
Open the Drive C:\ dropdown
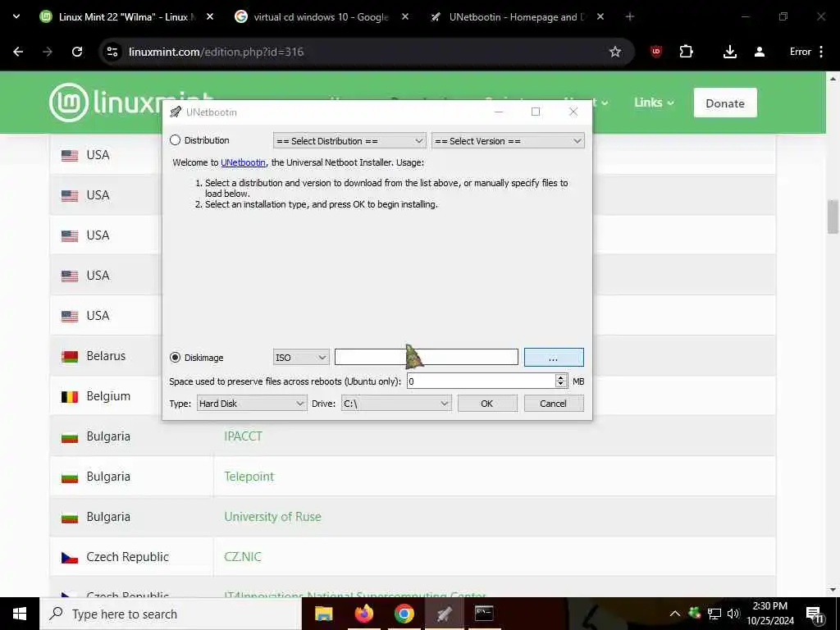point(396,404)
